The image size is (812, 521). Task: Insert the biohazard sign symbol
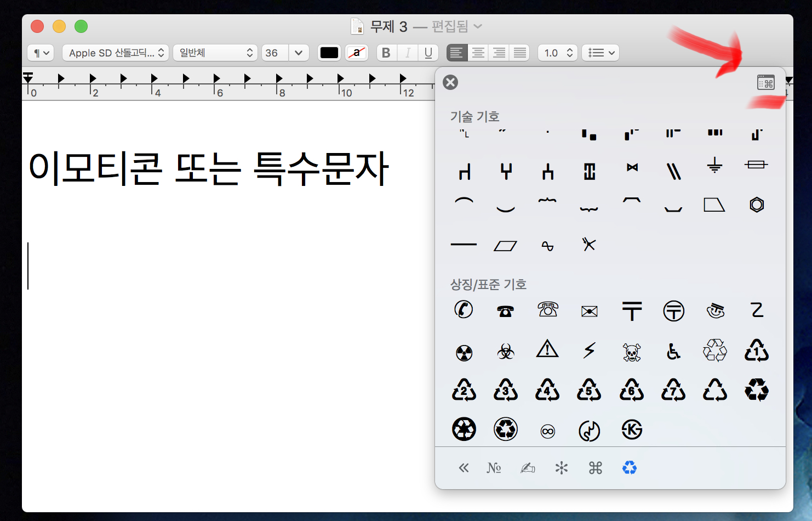pos(505,352)
